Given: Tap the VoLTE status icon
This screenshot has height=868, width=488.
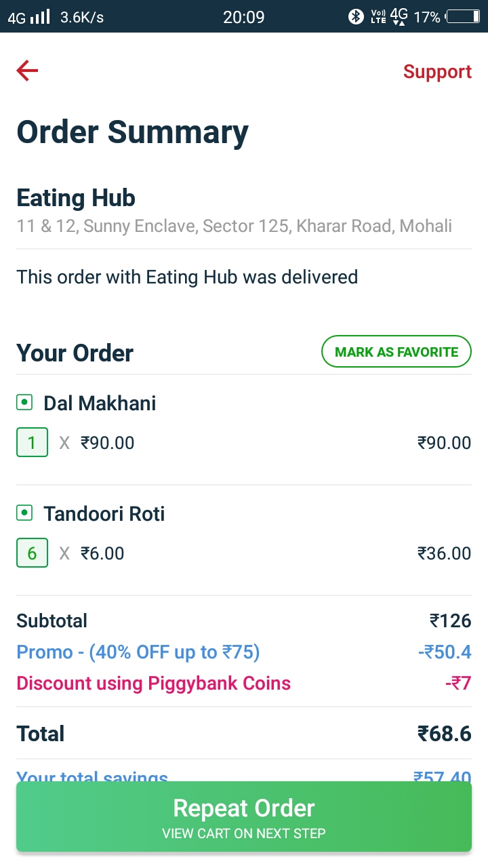Looking at the screenshot, I should 378,17.
